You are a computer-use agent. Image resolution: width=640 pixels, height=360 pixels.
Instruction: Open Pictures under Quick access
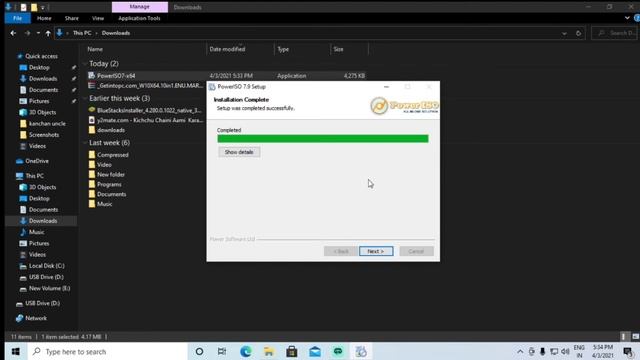[39, 101]
